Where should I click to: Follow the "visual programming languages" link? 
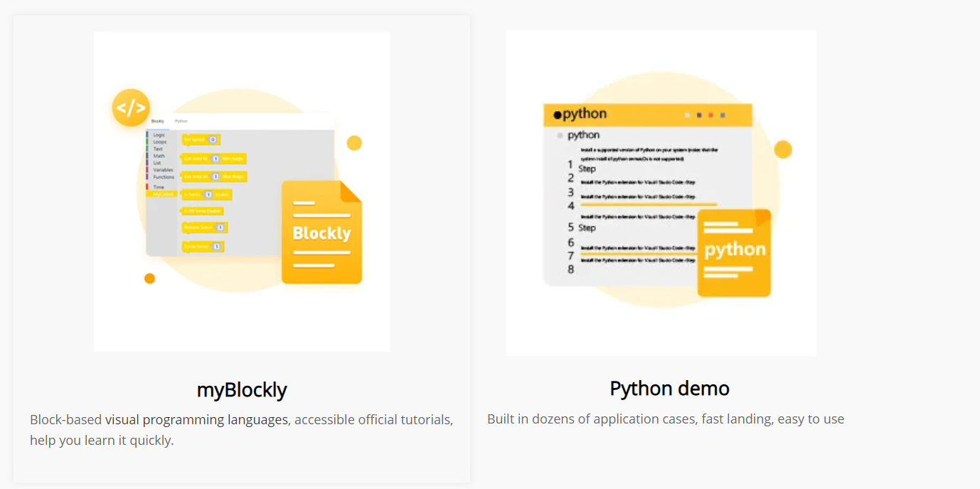pyautogui.click(x=196, y=420)
